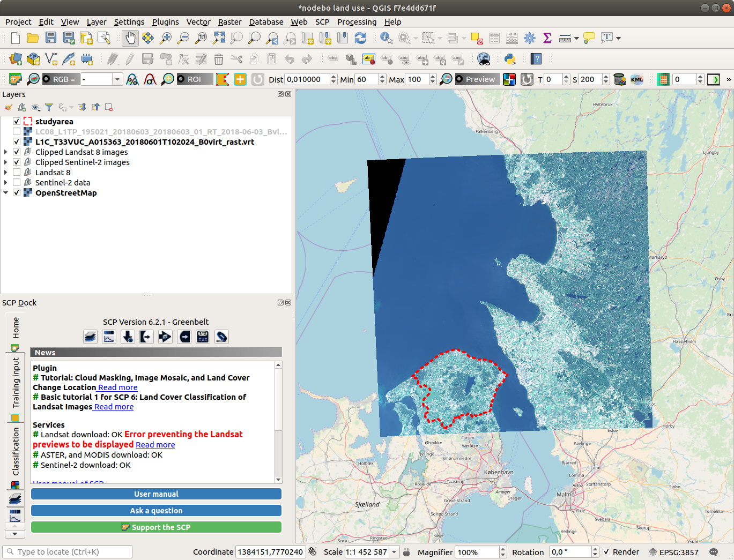Click the SCP KML export icon
The width and height of the screenshot is (734, 560).
(x=637, y=79)
